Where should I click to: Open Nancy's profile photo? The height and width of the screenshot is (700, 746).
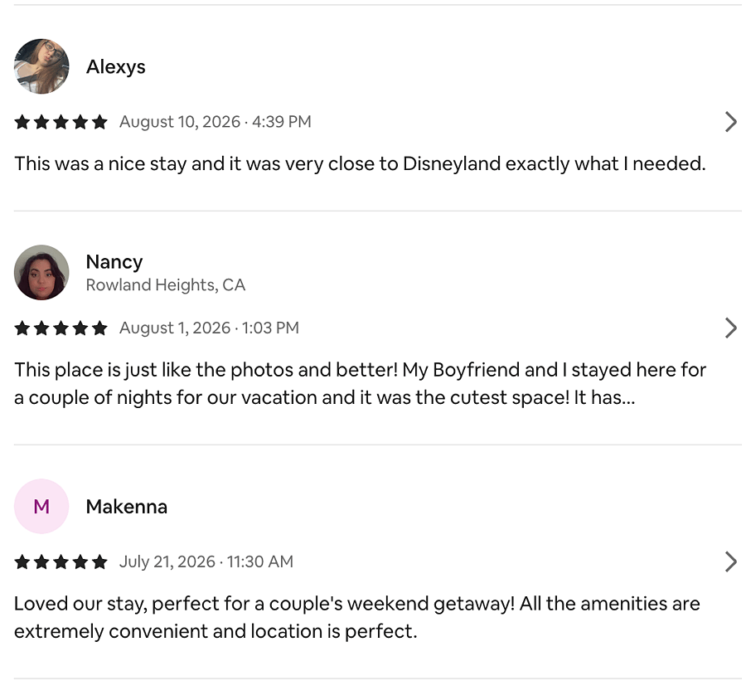(x=41, y=272)
